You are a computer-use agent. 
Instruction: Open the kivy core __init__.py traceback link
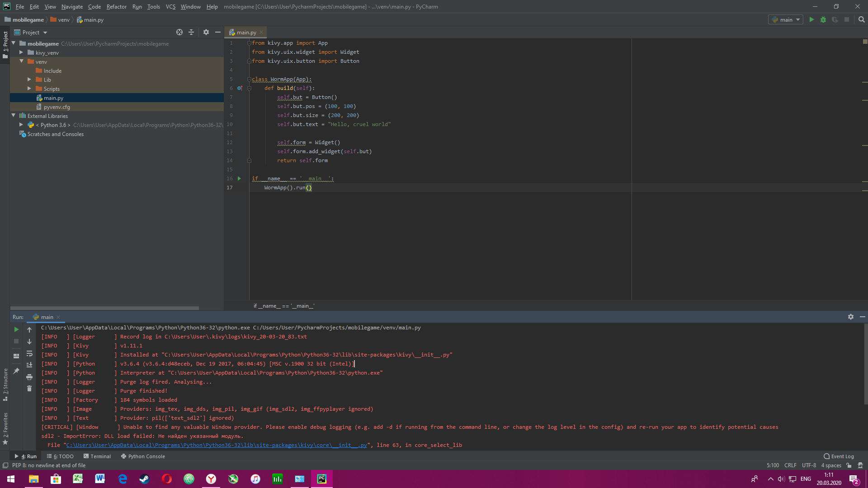pyautogui.click(x=217, y=445)
